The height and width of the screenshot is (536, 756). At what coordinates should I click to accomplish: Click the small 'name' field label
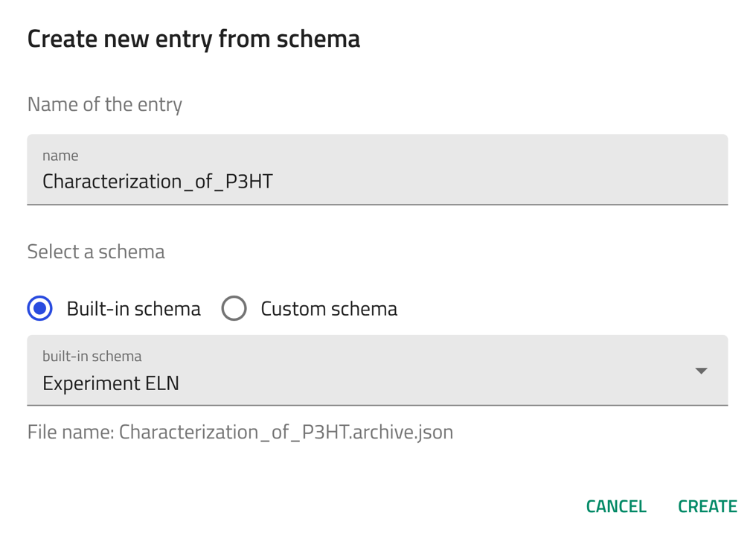click(x=60, y=156)
